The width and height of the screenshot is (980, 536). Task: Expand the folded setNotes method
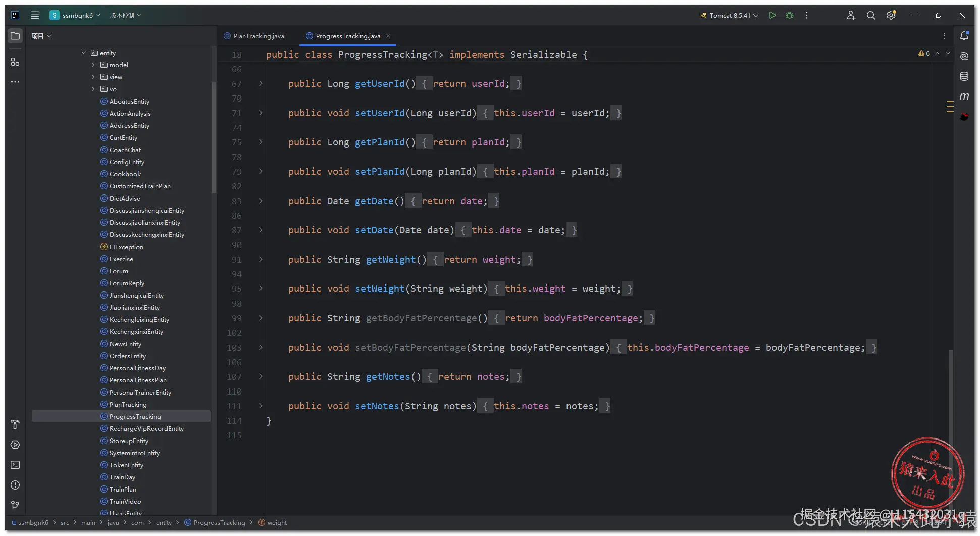click(261, 406)
